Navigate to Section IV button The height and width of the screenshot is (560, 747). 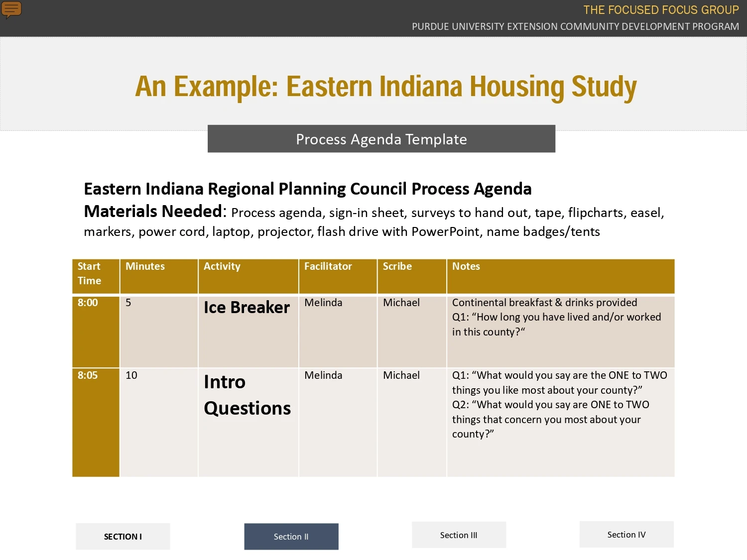(x=626, y=535)
